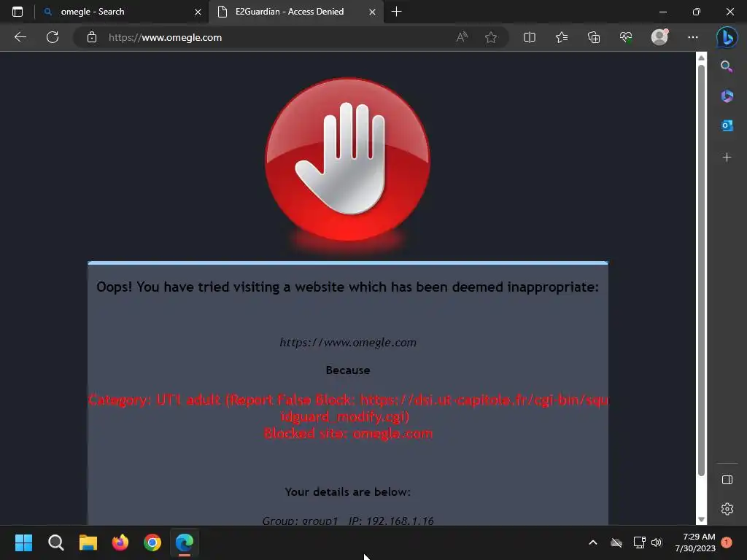
Task: Go back to previous page
Action: coord(20,37)
